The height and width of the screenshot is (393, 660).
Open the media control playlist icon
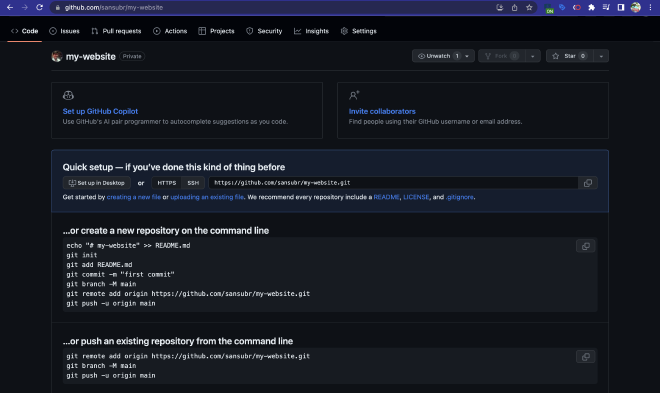[x=606, y=8]
